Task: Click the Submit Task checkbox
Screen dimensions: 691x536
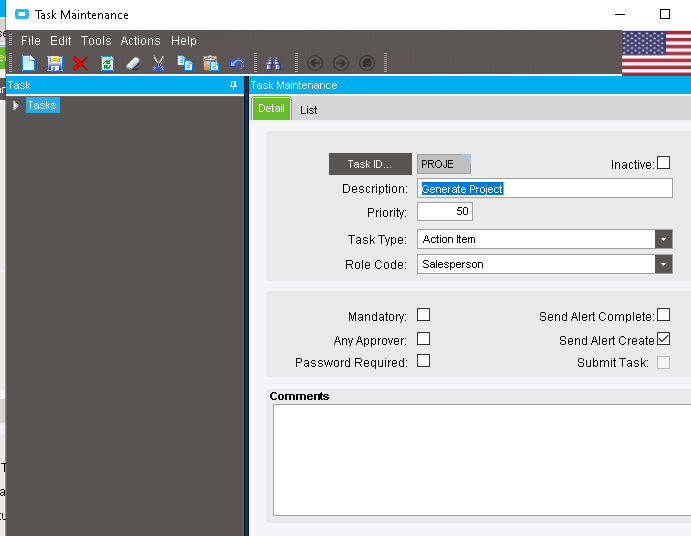Action: (x=663, y=362)
